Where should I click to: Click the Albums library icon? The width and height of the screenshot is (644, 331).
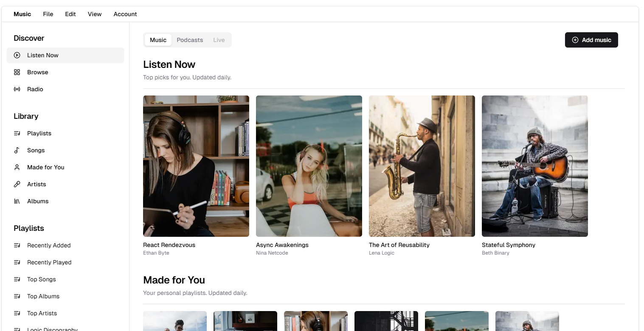click(17, 201)
